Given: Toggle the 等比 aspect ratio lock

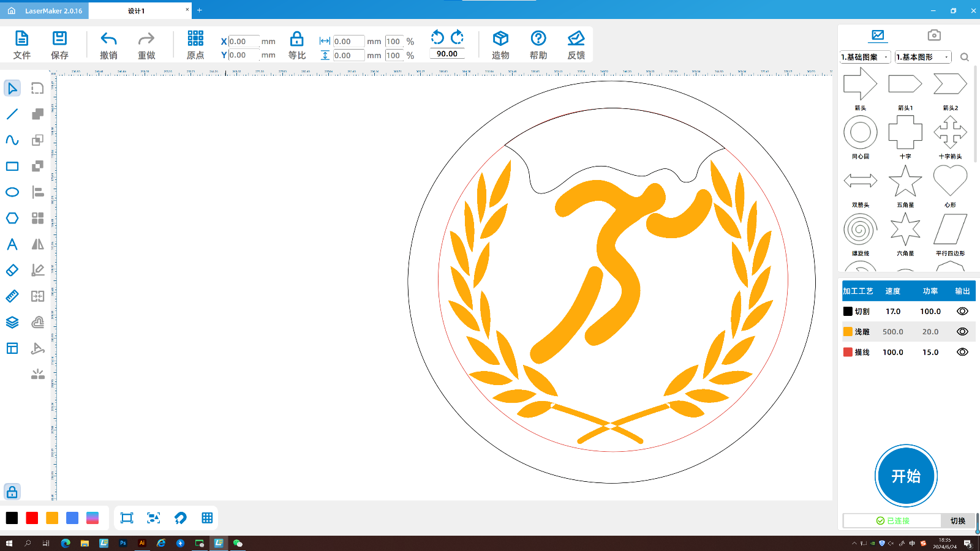Looking at the screenshot, I should point(296,40).
